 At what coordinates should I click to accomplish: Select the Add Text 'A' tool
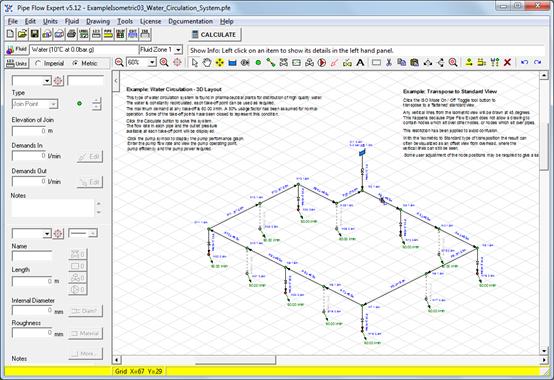(x=360, y=63)
